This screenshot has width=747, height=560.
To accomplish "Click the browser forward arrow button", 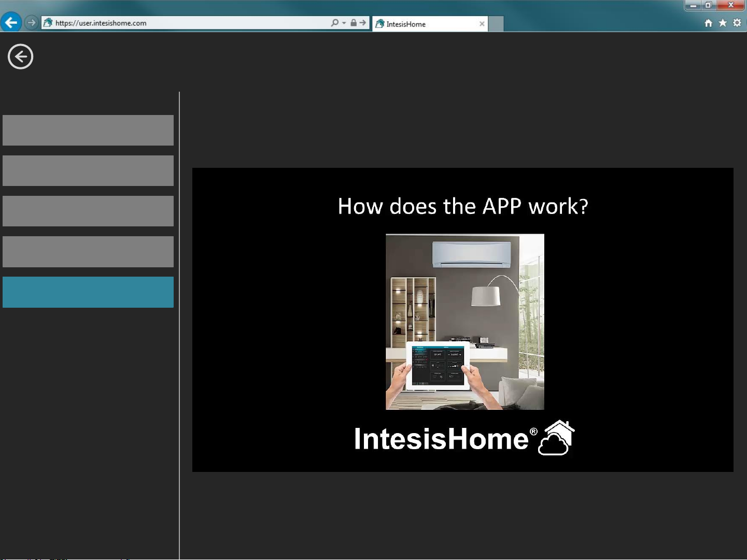I will [x=31, y=23].
